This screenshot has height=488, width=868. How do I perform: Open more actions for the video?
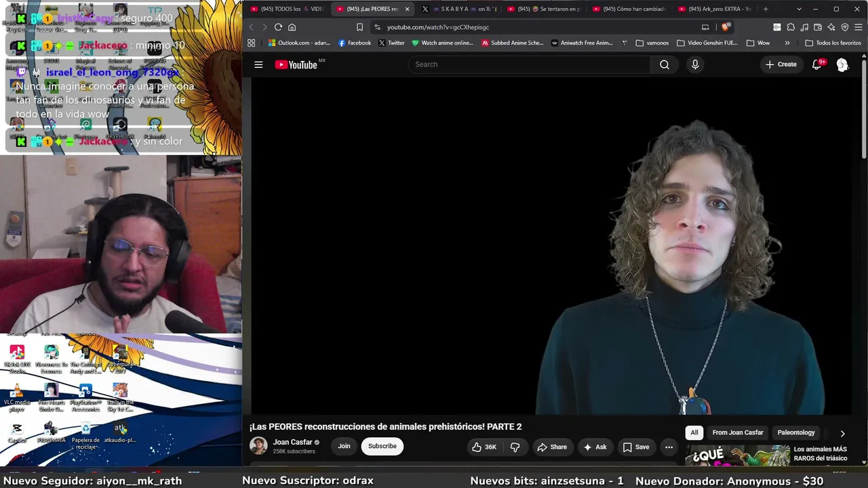[669, 447]
